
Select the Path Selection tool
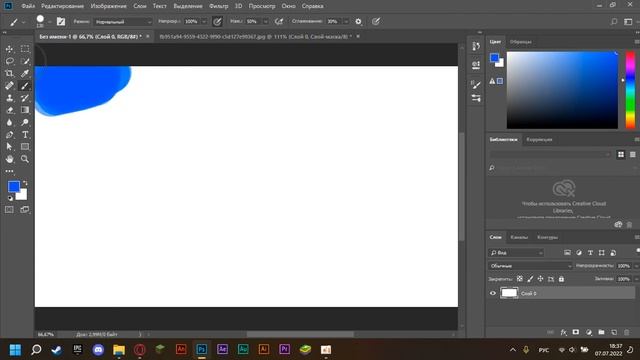[9, 147]
